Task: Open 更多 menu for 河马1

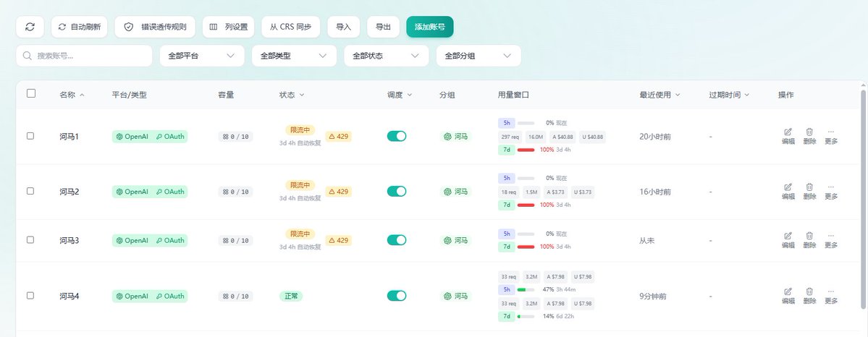Action: pyautogui.click(x=831, y=136)
